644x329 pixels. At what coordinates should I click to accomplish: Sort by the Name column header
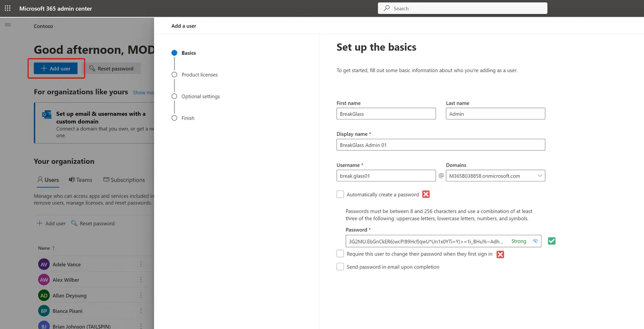[46, 248]
